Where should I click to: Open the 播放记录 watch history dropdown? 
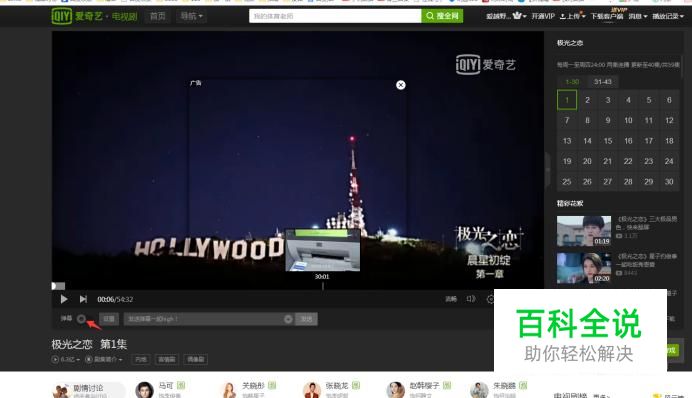[668, 16]
